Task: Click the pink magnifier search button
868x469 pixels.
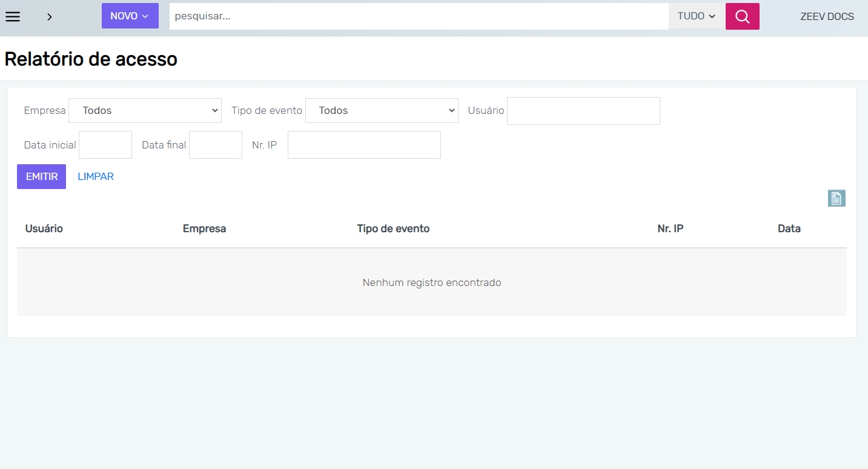Action: [742, 16]
